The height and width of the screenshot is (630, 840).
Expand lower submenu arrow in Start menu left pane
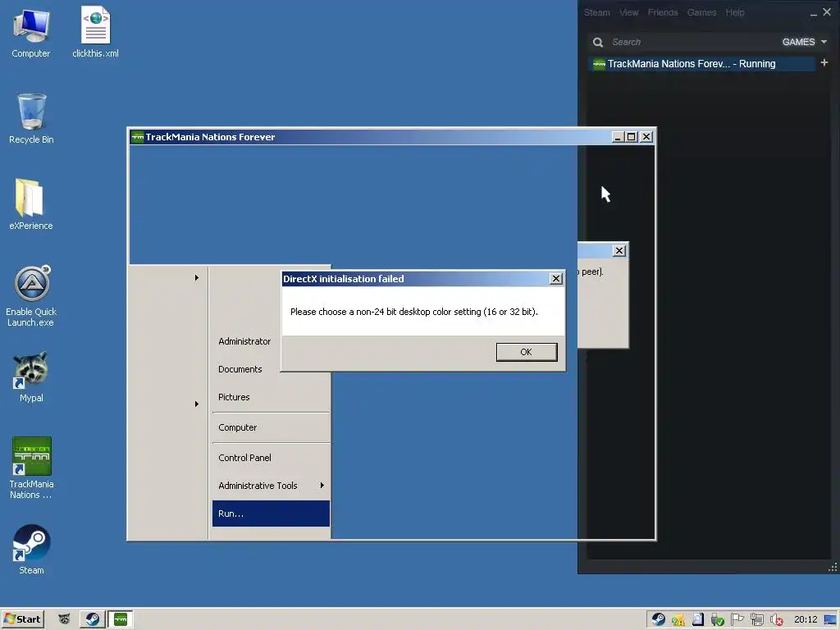tap(197, 404)
